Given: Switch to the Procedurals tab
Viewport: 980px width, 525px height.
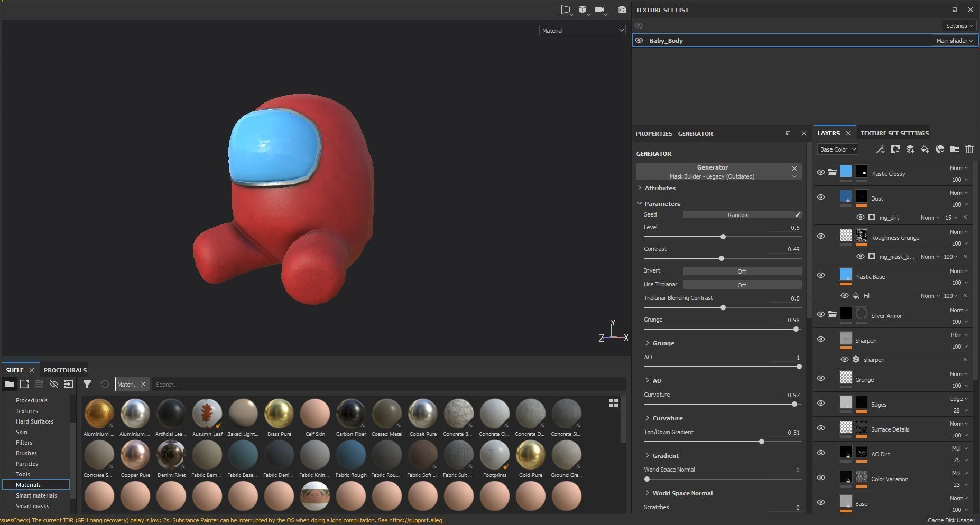Looking at the screenshot, I should pyautogui.click(x=65, y=370).
